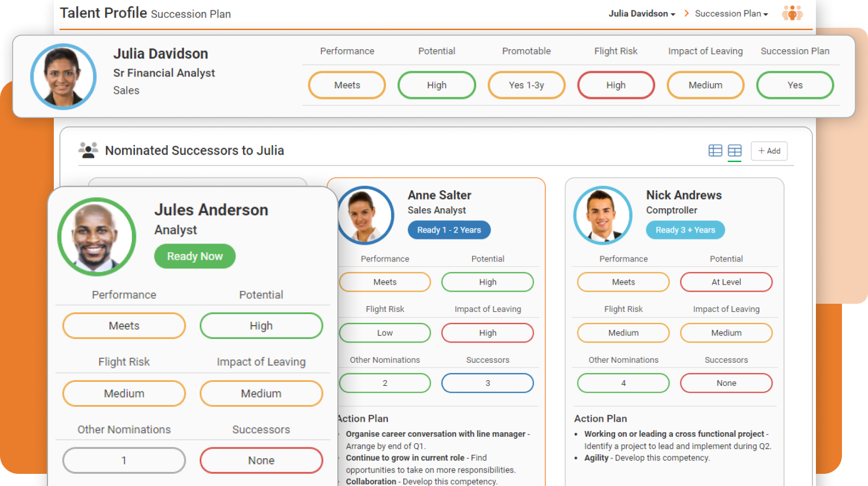Open Anne Salter's name link
The image size is (868, 486).
click(x=439, y=195)
